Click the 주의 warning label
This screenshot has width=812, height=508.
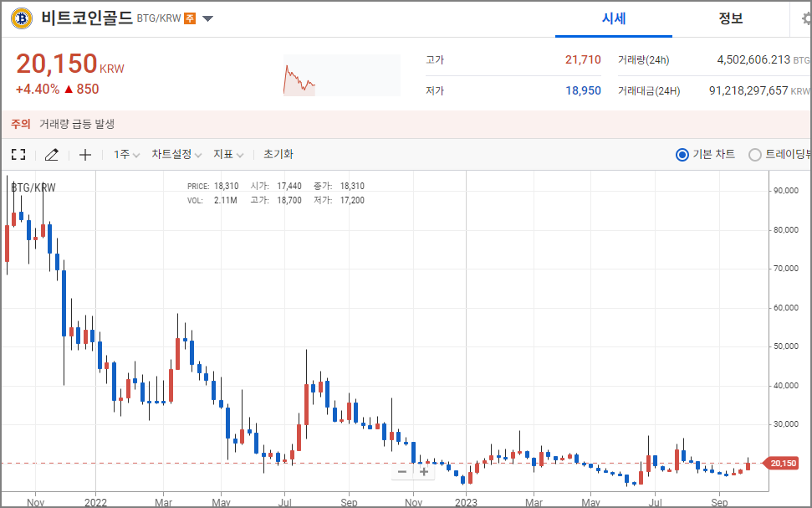[21, 124]
